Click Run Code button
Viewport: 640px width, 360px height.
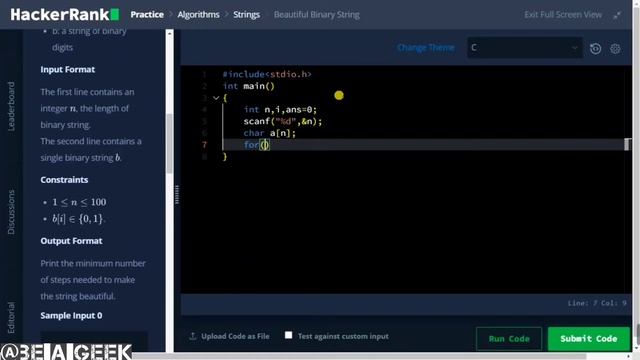coord(509,339)
